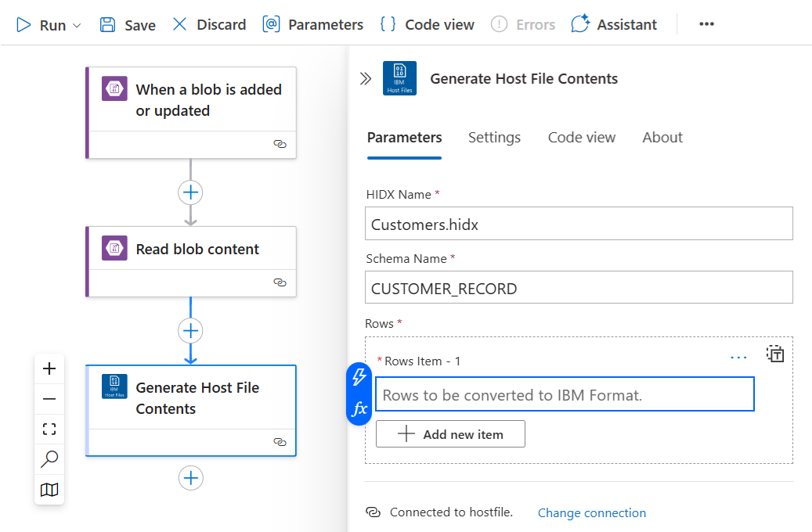
Task: Click the Schema Name input field
Action: pos(579,287)
